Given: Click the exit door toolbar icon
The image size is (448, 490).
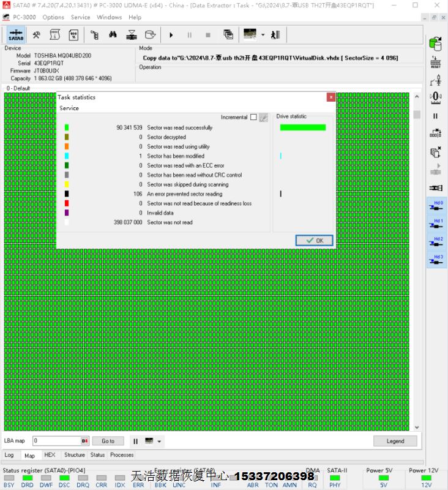Looking at the screenshot, I should pos(275,35).
